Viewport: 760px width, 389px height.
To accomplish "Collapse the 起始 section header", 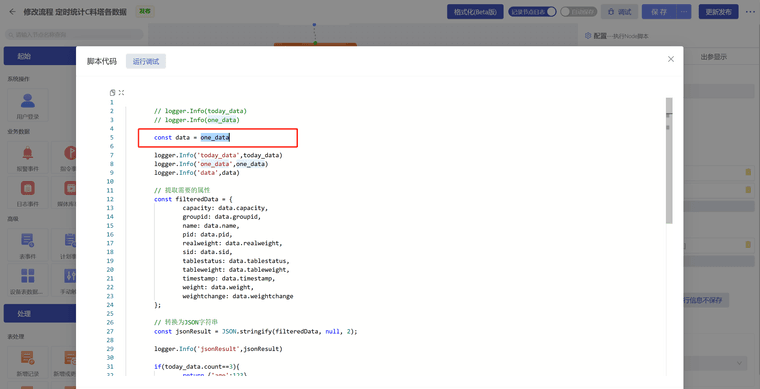I will click(x=40, y=56).
